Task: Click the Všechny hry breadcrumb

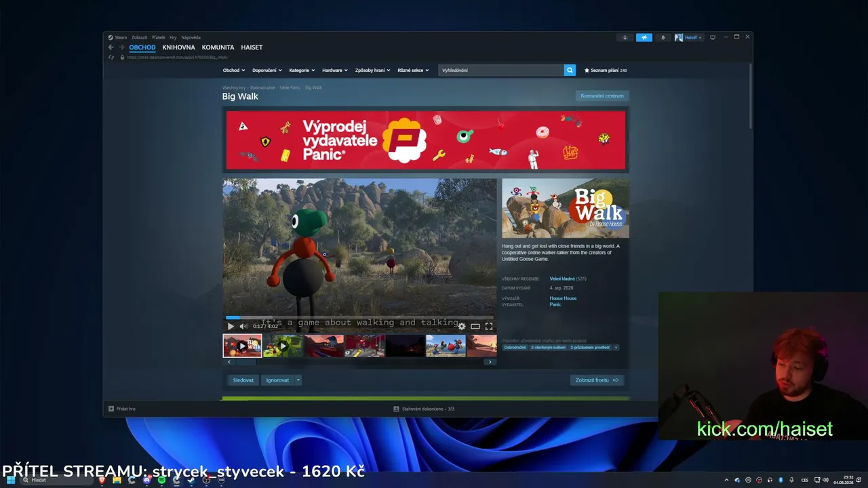Action: pyautogui.click(x=234, y=87)
